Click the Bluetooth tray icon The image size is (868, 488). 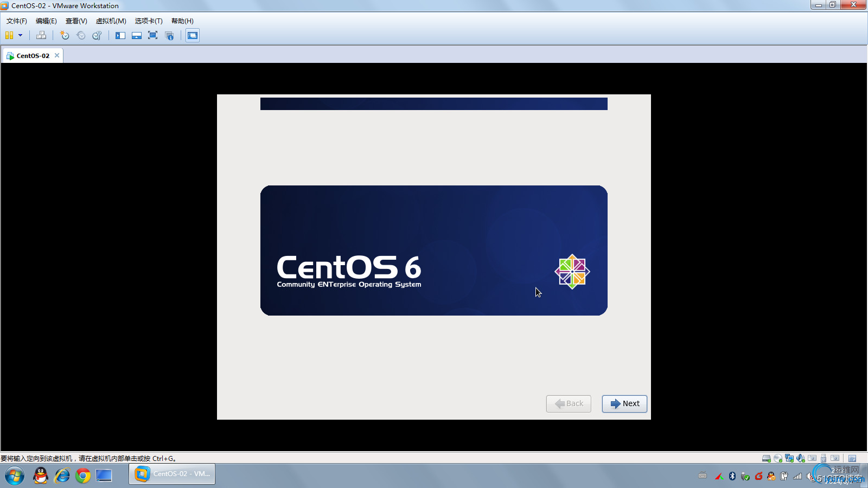tap(732, 476)
